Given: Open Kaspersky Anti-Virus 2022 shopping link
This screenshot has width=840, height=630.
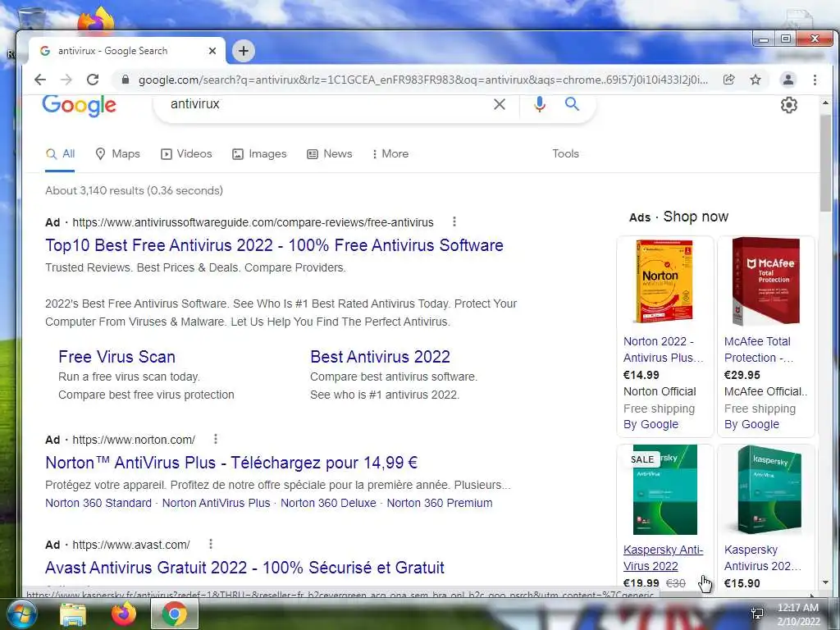Looking at the screenshot, I should pyautogui.click(x=663, y=558).
